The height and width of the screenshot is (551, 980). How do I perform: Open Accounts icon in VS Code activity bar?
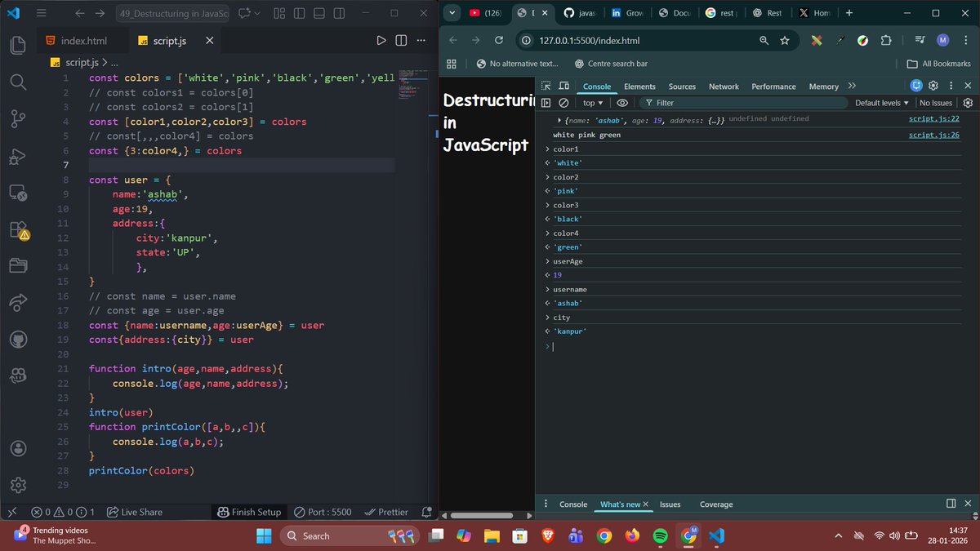point(18,448)
